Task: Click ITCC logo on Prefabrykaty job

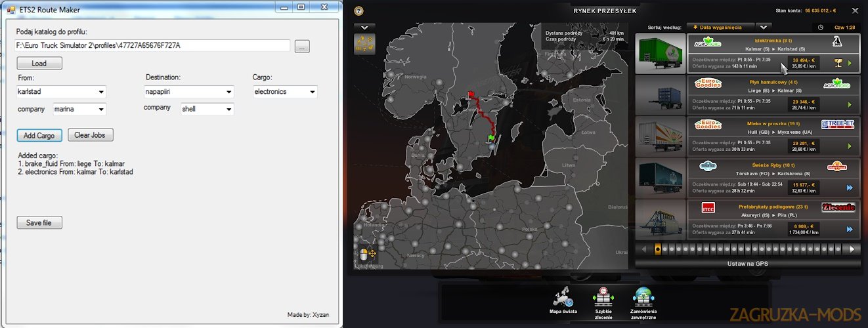Action: [708, 208]
